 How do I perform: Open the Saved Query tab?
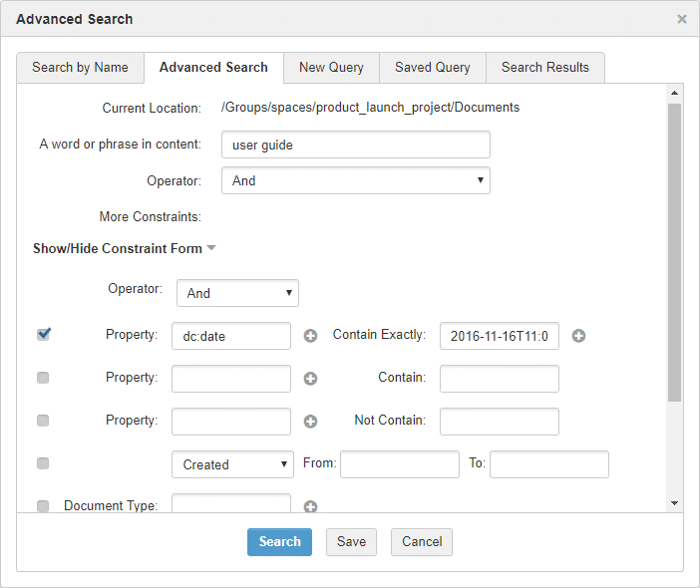tap(432, 68)
